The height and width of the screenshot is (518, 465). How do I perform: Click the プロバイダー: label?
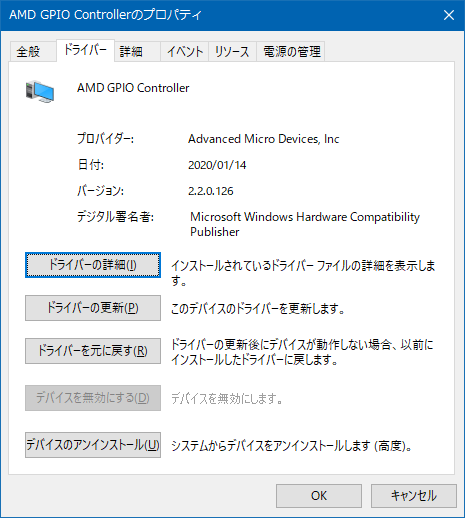point(105,139)
